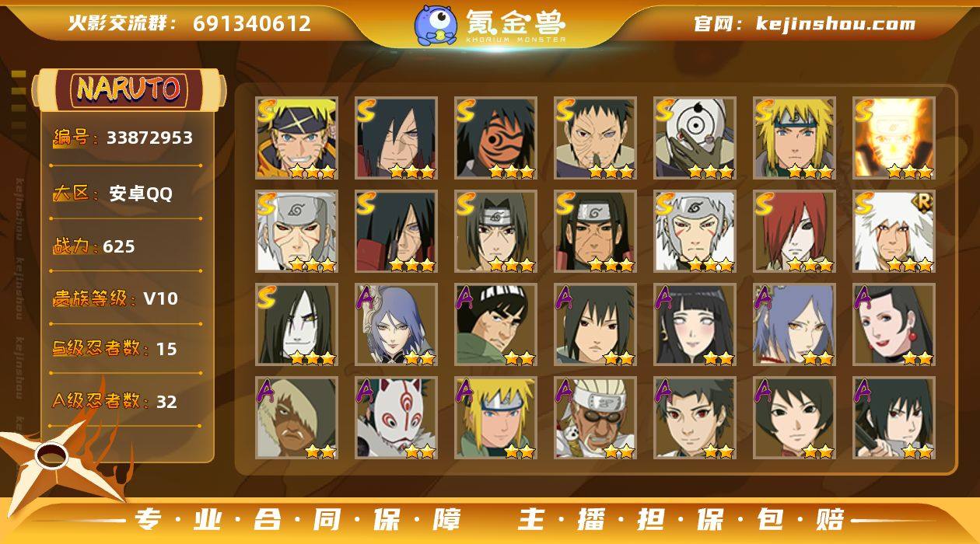Click the white fox ANBU mask portrait
This screenshot has height=544, width=980.
396,418
